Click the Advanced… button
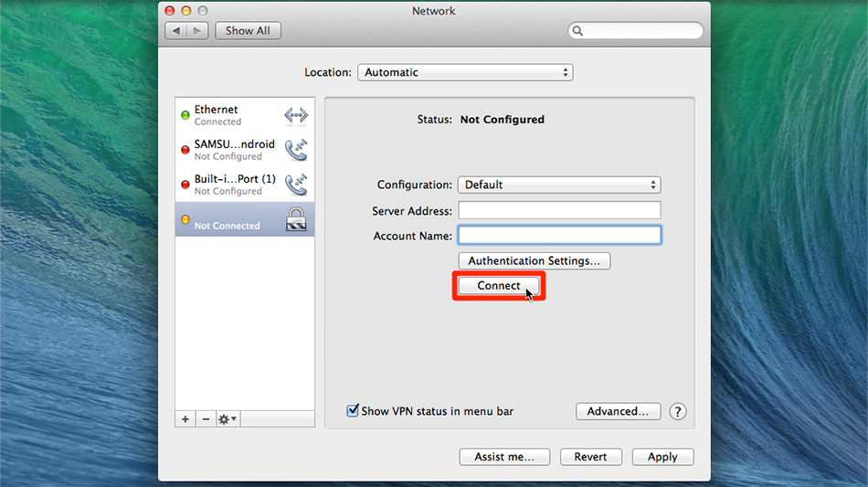 point(618,411)
